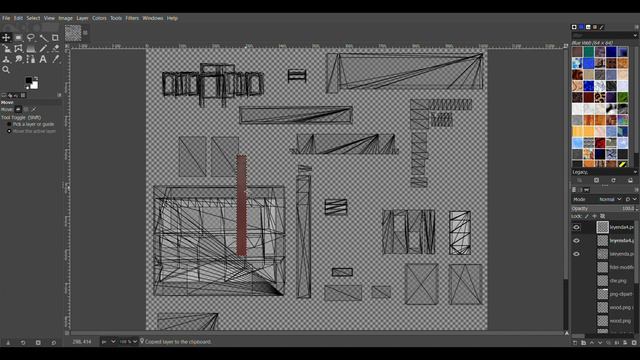Click the open image thumbnail tab
The height and width of the screenshot is (360, 640).
(73, 33)
